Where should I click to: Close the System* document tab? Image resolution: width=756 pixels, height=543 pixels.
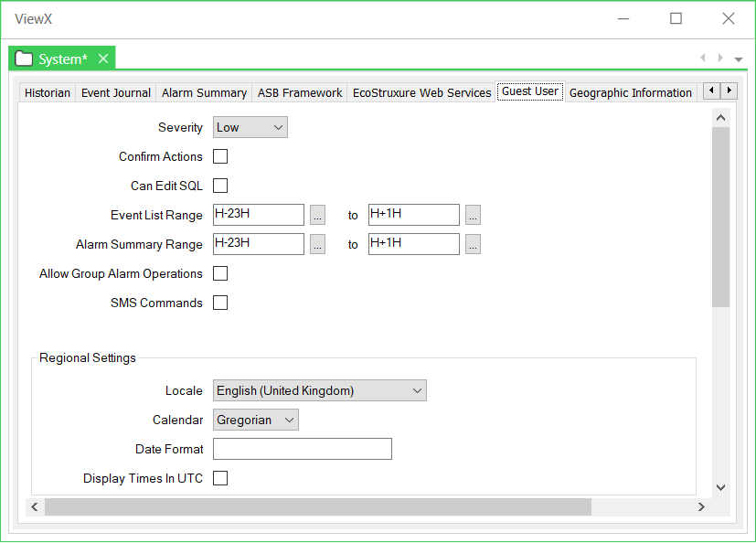pos(103,59)
